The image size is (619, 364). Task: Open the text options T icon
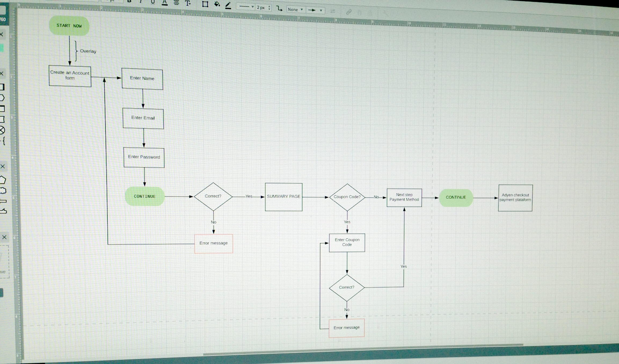point(188,3)
